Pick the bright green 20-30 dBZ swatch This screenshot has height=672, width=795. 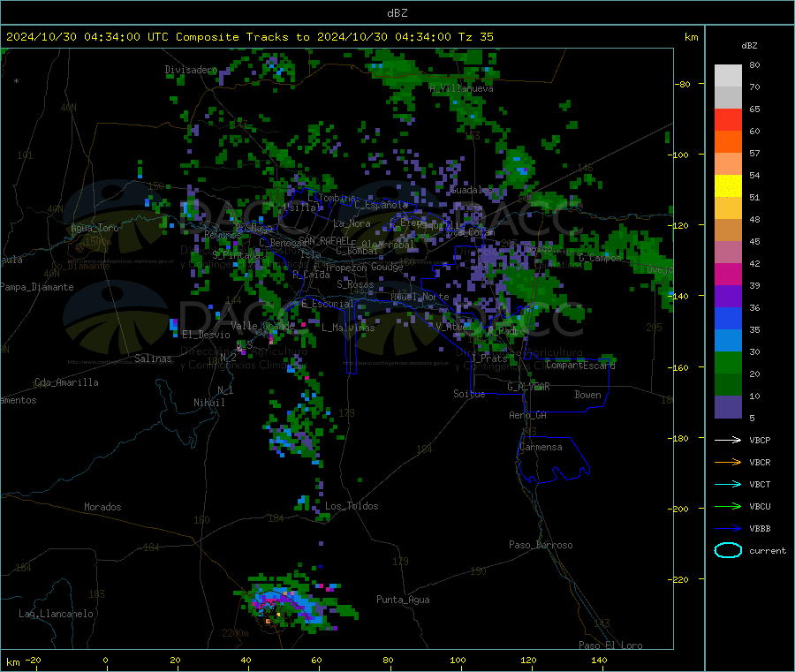coord(728,362)
